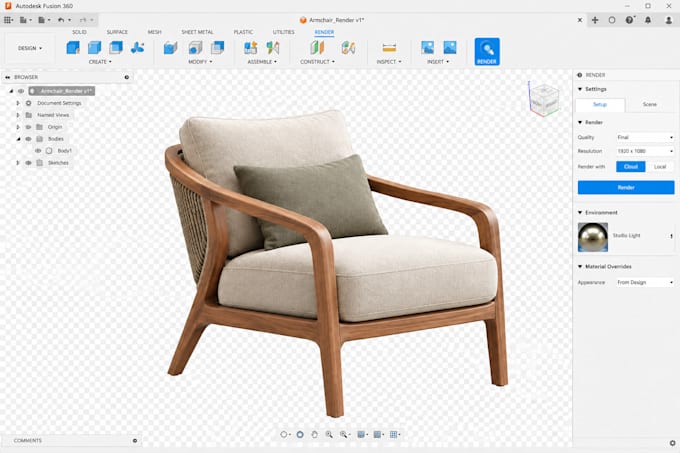Viewport: 680px width, 453px height.
Task: Click the first Insert image icon
Action: [428, 47]
